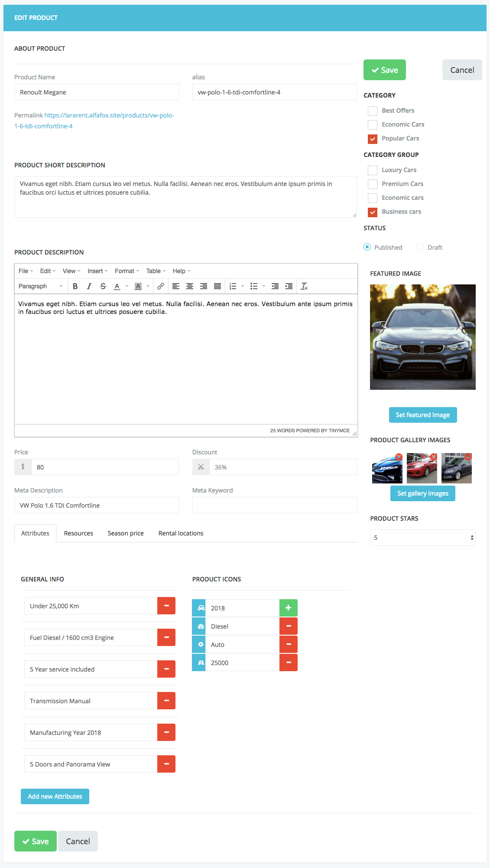Click the Meta Keyword input field
The height and width of the screenshot is (868, 490).
click(275, 505)
